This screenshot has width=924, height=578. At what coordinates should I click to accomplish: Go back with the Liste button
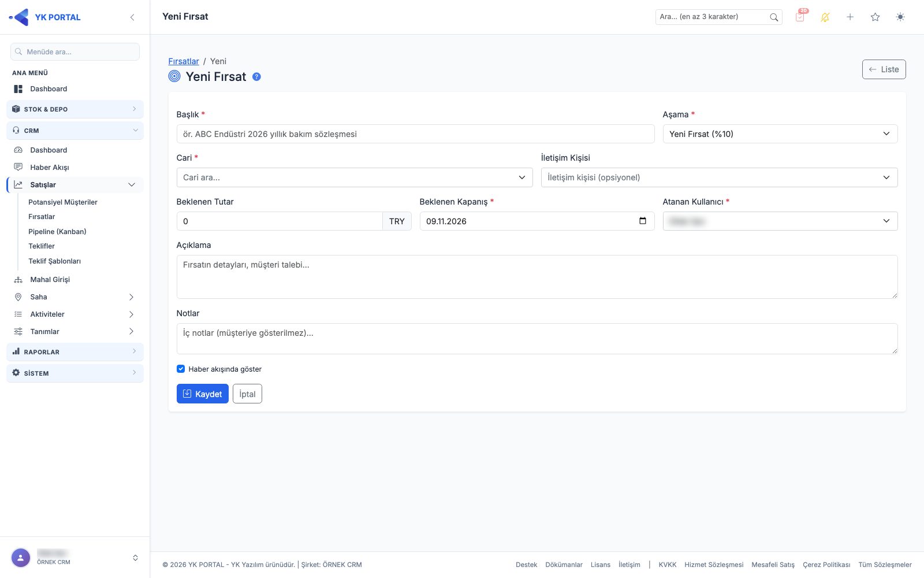pos(884,69)
